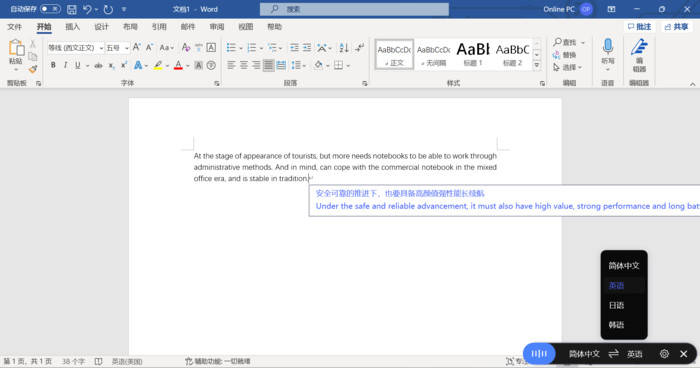
Task: Toggle Subscript formatting
Action: click(111, 65)
